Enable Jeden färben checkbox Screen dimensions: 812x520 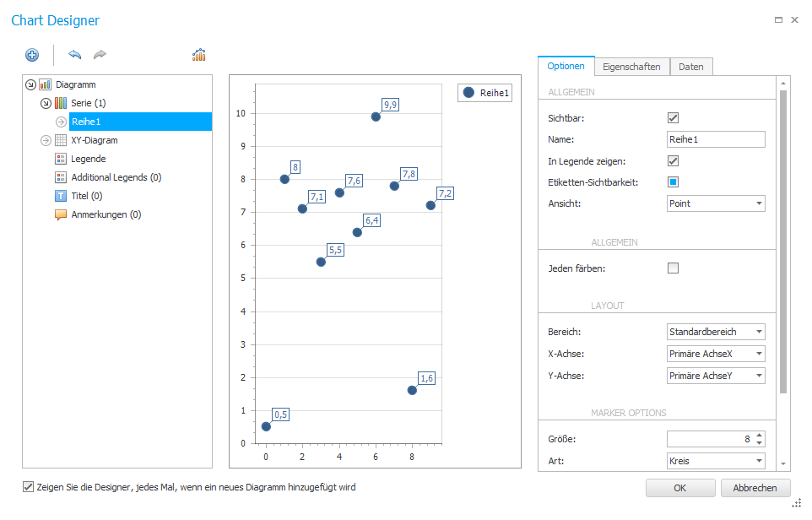(674, 268)
